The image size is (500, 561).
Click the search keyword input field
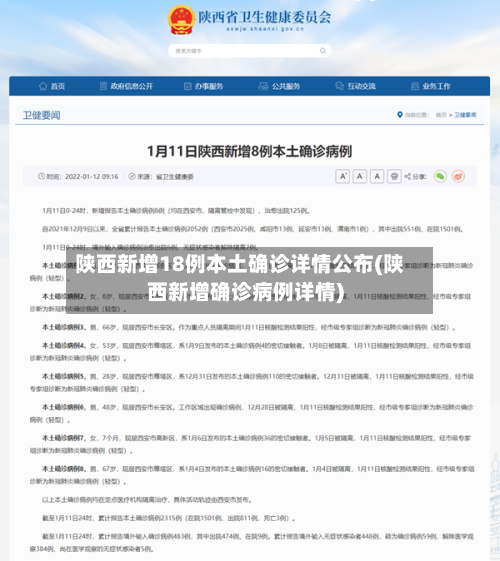click(x=243, y=51)
